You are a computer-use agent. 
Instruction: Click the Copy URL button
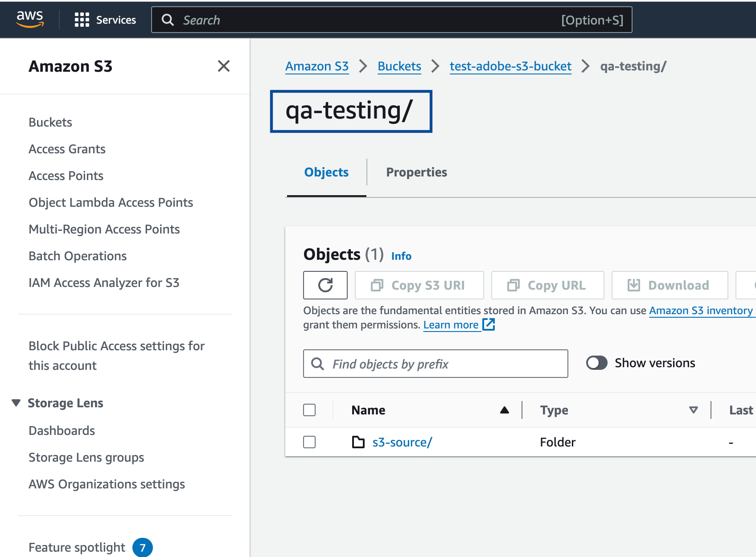(548, 285)
